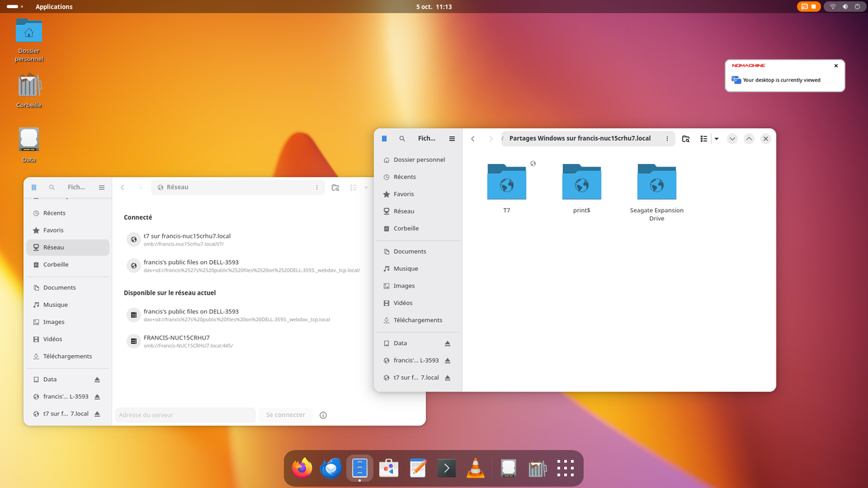This screenshot has width=868, height=488.
Task: Open Documents in Réseau window sidebar
Action: pos(68,287)
